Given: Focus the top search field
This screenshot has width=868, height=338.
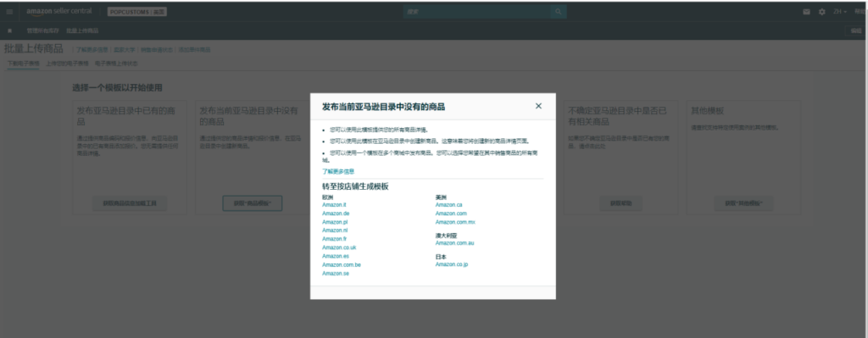Looking at the screenshot, I should 477,12.
